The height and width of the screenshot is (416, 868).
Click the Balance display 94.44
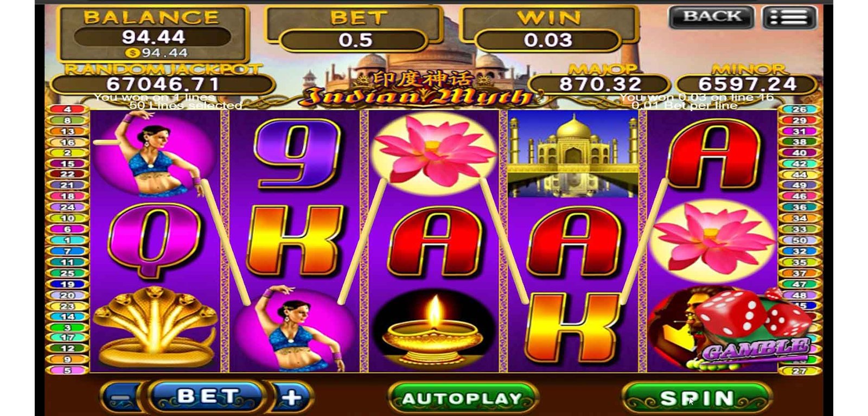click(154, 37)
